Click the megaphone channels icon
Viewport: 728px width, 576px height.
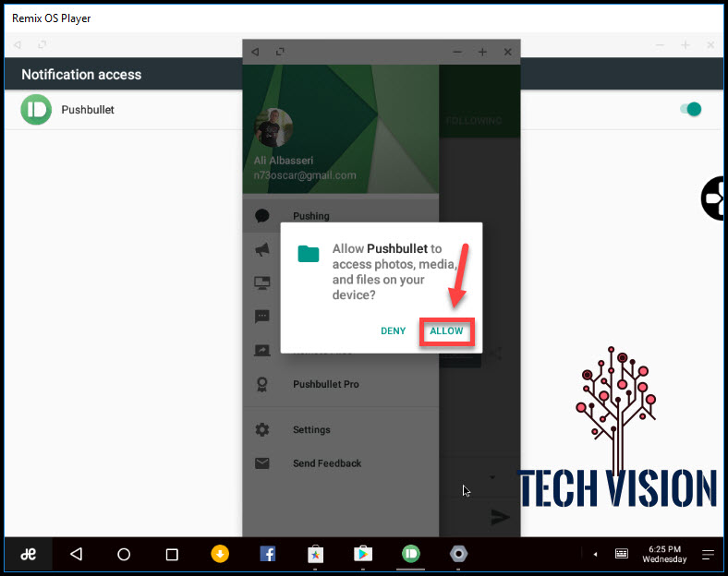261,249
